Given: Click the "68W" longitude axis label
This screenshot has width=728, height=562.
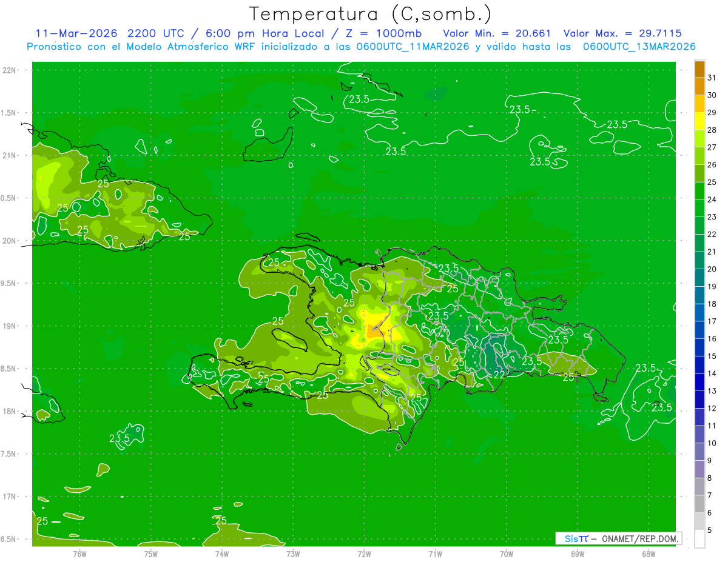Looking at the screenshot, I should (649, 554).
